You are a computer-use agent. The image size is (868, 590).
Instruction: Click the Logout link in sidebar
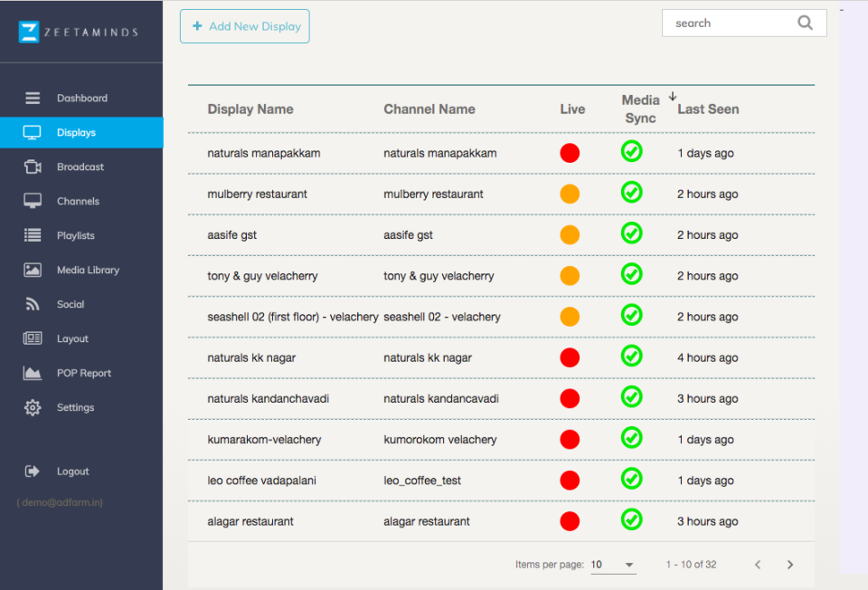(x=72, y=471)
